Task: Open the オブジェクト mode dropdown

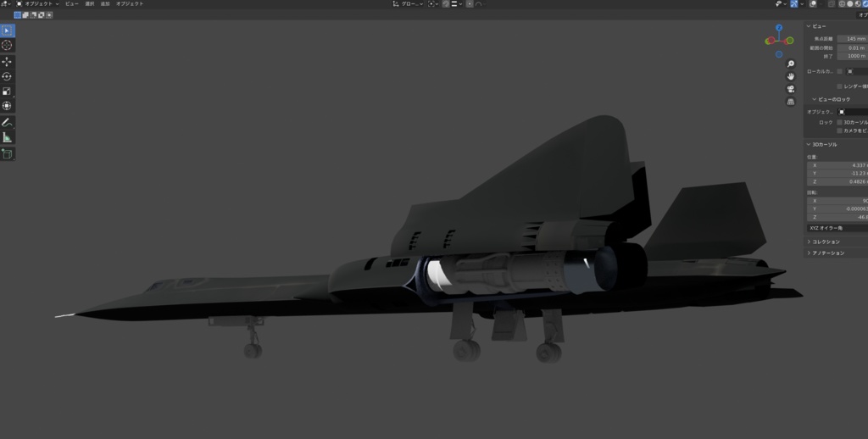Action: pyautogui.click(x=37, y=4)
